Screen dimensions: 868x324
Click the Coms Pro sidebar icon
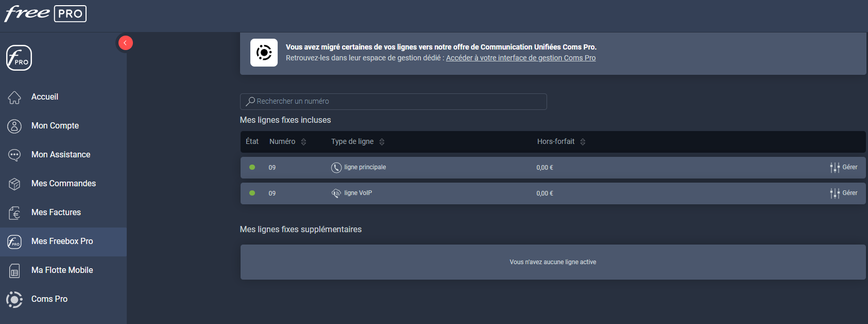pyautogui.click(x=14, y=299)
